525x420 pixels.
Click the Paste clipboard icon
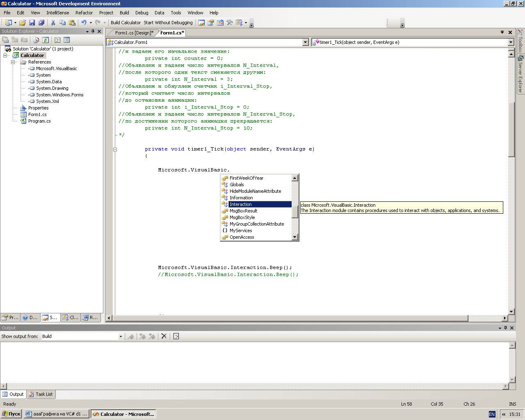[x=72, y=23]
